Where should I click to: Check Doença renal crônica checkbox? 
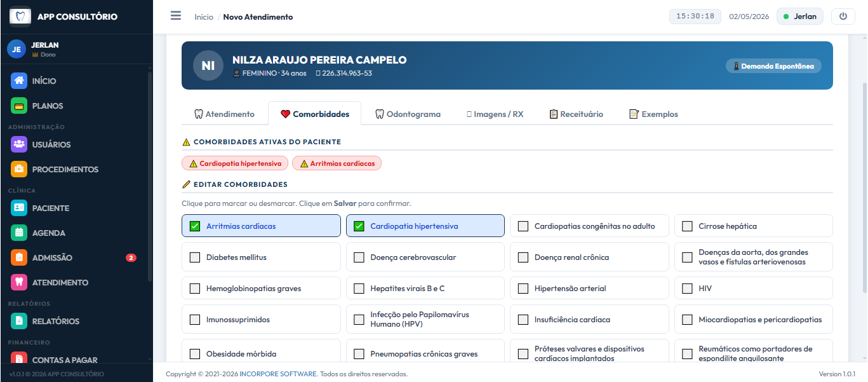pos(523,257)
